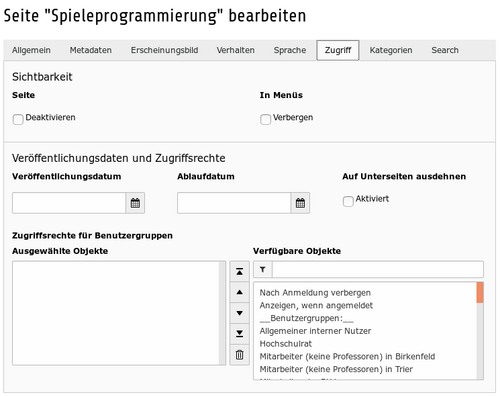
Task: Move selected item to bottom
Action: (x=239, y=334)
